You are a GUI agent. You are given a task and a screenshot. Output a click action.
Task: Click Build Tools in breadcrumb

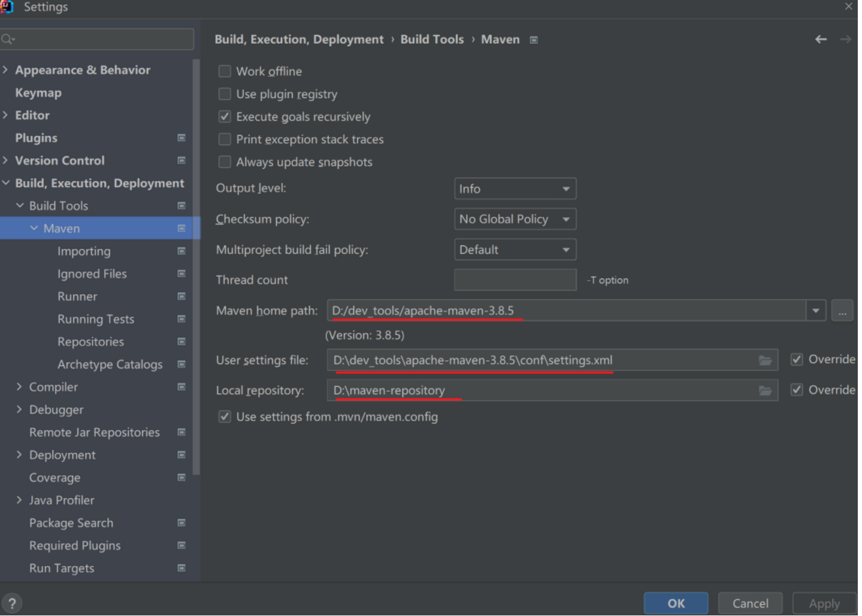(x=432, y=40)
